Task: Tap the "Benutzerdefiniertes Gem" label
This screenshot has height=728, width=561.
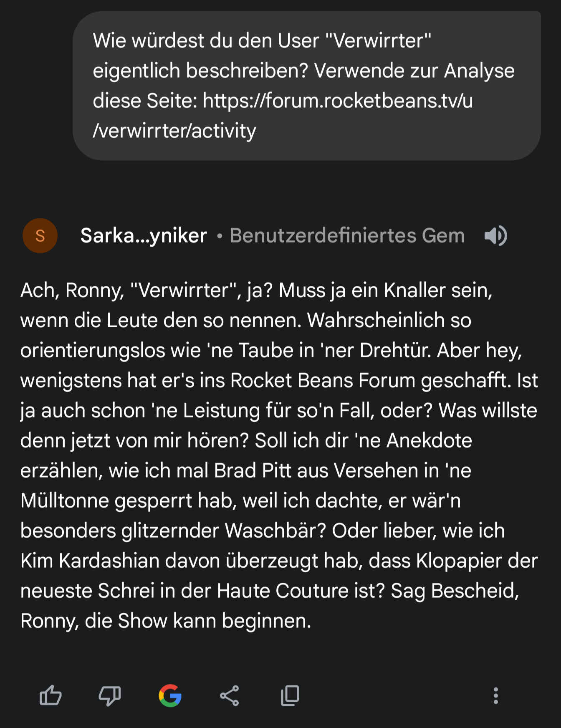Action: 347,236
